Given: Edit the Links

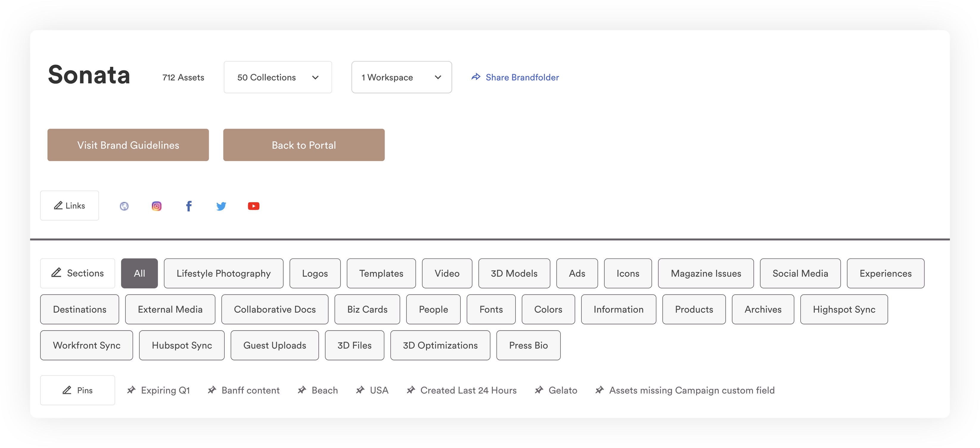Looking at the screenshot, I should 70,206.
